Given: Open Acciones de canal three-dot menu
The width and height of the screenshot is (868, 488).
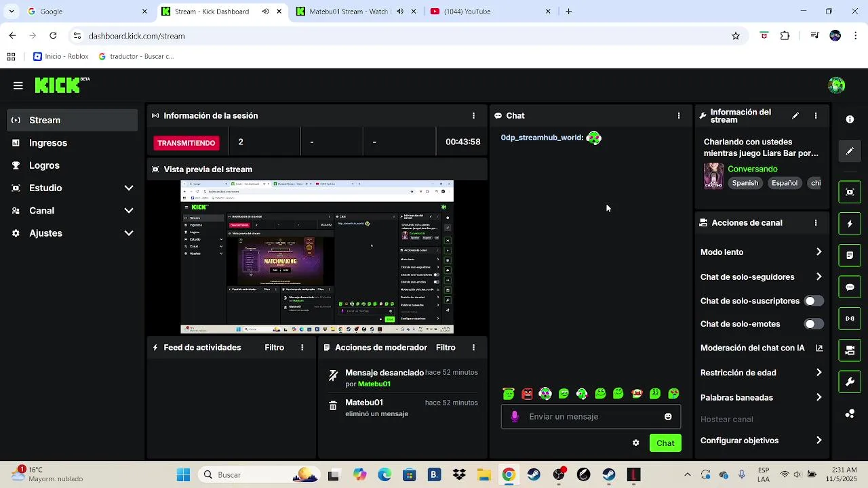Looking at the screenshot, I should (x=816, y=223).
